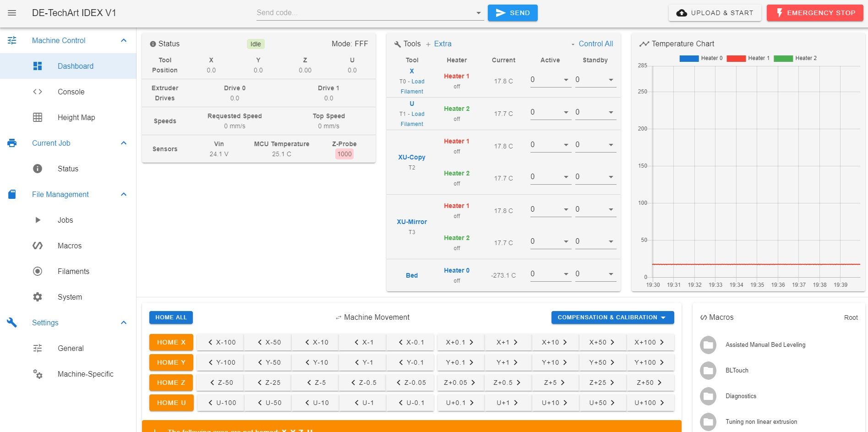Toggle Heater 1 under XU-Copy tool
Screen dimensions: 868x432
pos(457,141)
